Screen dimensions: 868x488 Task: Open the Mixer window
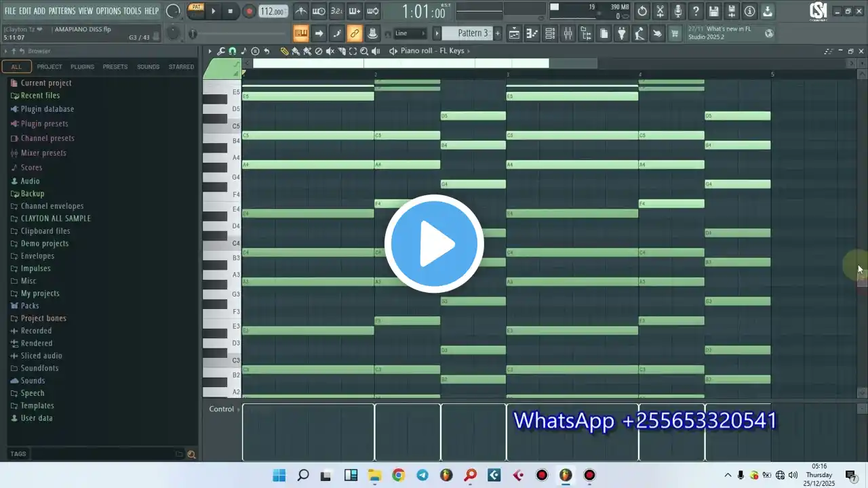point(568,33)
